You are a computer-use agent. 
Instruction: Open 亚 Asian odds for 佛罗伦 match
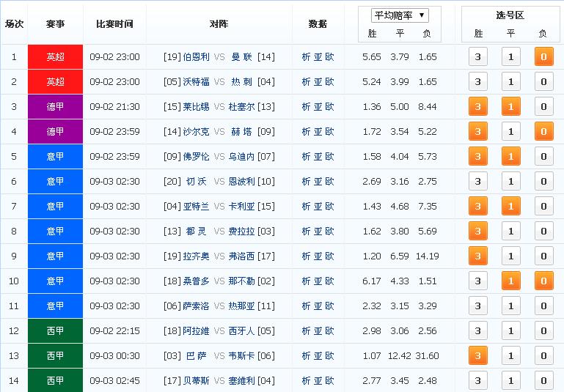318,156
